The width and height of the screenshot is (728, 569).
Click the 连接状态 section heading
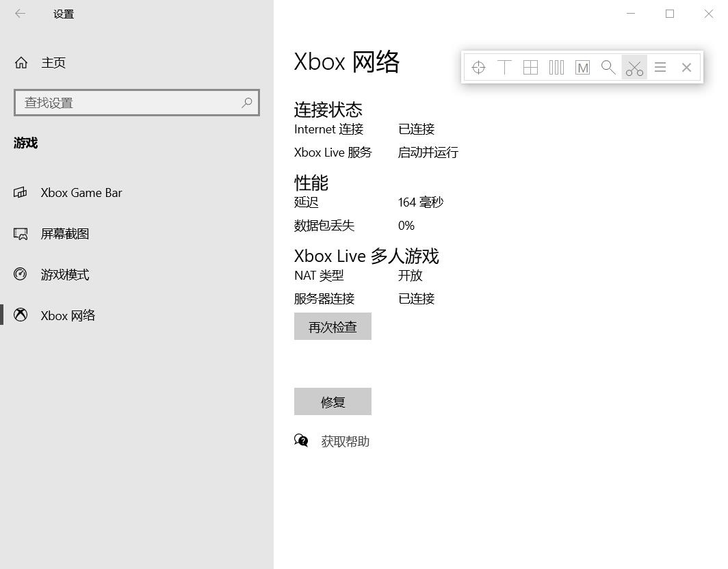click(x=328, y=109)
